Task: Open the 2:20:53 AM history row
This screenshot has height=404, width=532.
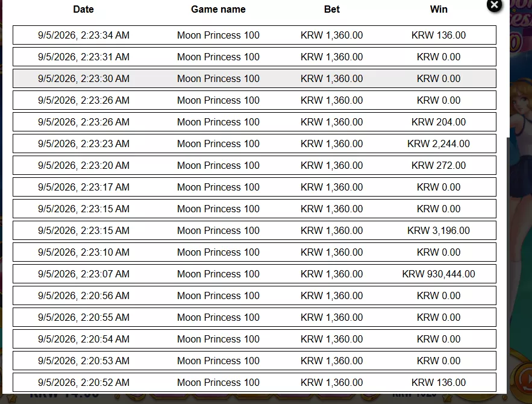Action: click(254, 361)
